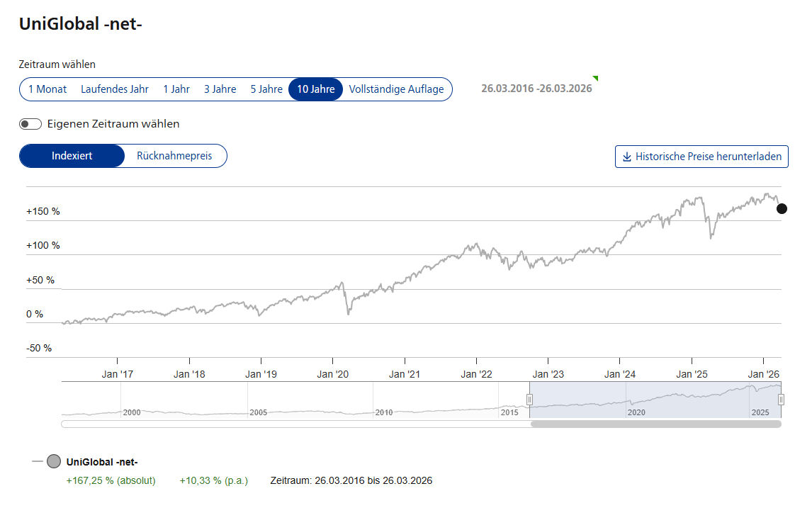Switch chart to Rücknahmepreis view
This screenshot has height=508, width=812.
pyautogui.click(x=174, y=156)
